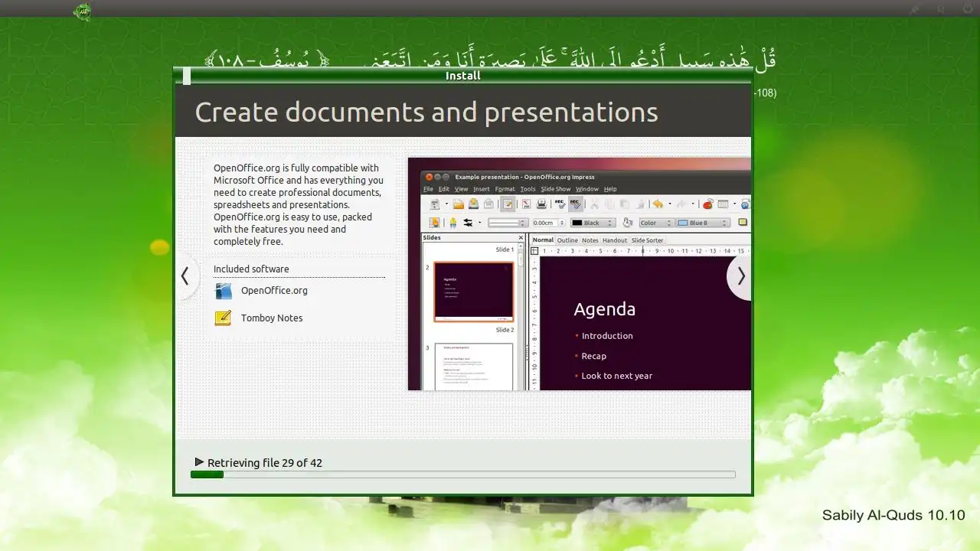Viewport: 980px width, 551px height.
Task: Open the Black line color dropdown
Action: click(x=593, y=223)
